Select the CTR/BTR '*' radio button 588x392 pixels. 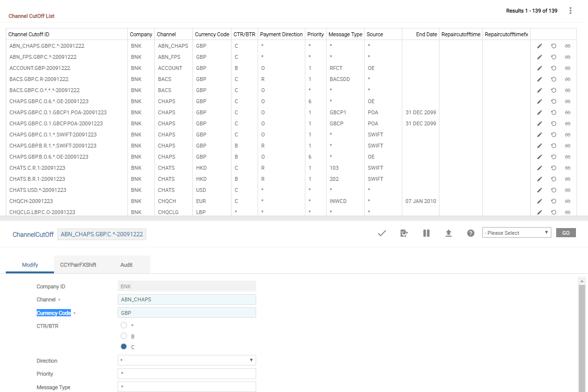pos(124,325)
